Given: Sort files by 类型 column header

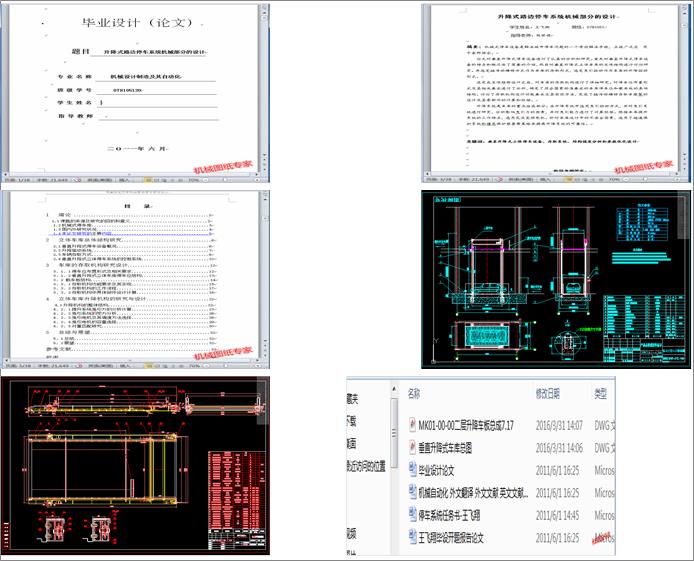Looking at the screenshot, I should pos(600,393).
